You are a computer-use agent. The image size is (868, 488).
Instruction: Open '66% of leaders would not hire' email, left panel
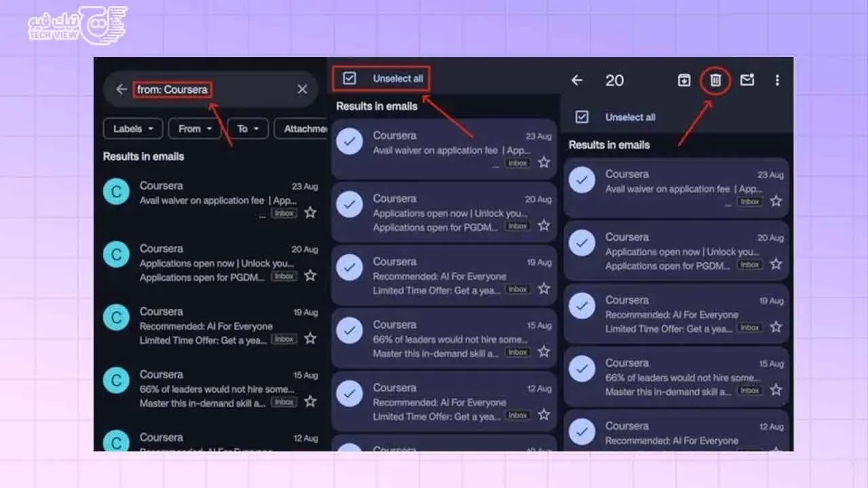(210, 388)
